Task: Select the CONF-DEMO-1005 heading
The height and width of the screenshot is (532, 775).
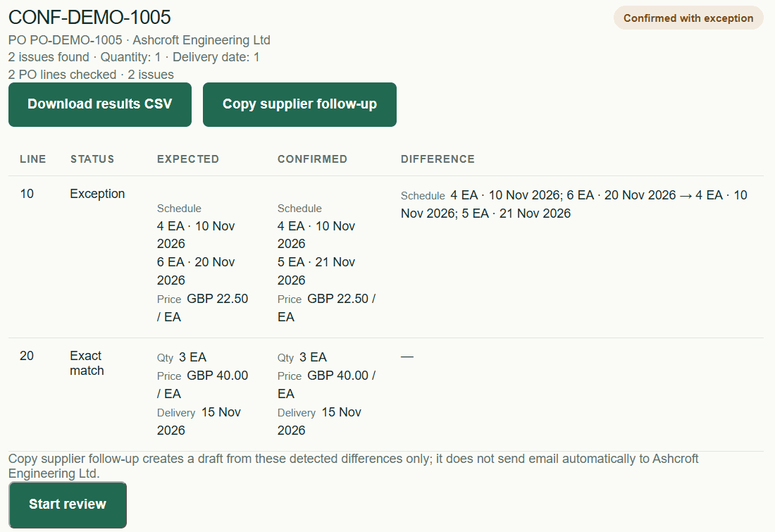Action: 89,18
